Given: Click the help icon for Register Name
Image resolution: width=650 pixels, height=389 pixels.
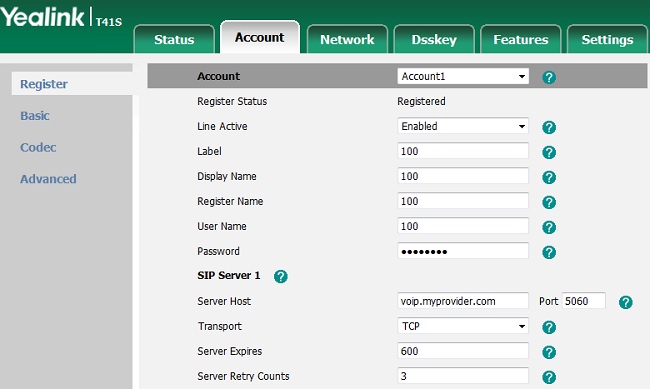Looking at the screenshot, I should [x=549, y=202].
